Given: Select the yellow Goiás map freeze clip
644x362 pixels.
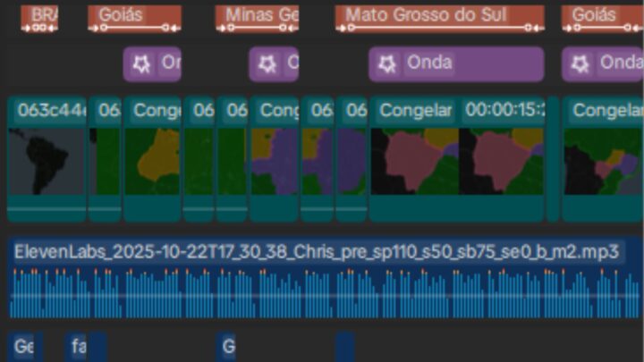Looking at the screenshot, I should (x=152, y=159).
